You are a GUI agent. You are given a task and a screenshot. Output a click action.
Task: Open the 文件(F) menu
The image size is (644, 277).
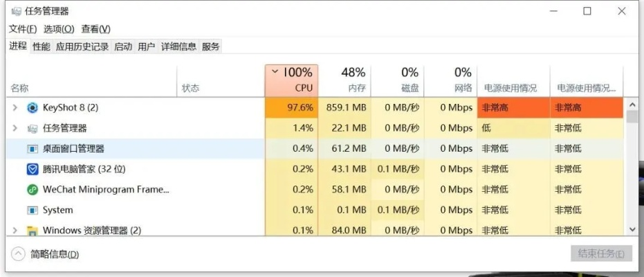[x=22, y=29]
